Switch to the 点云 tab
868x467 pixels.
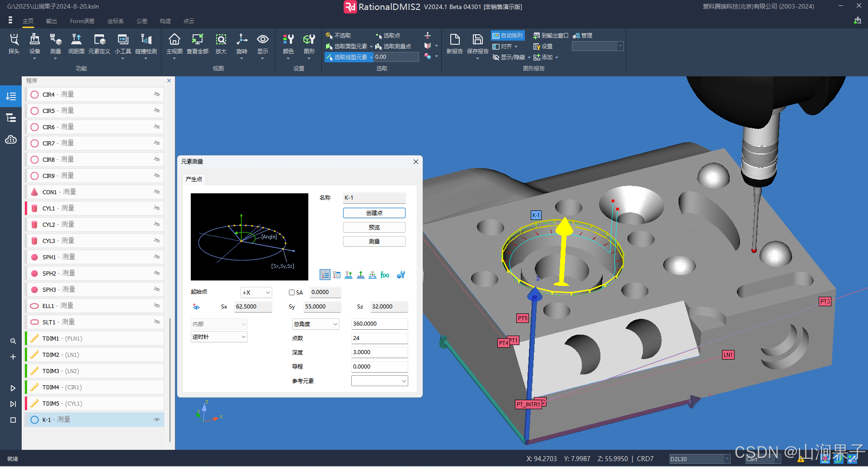point(189,21)
